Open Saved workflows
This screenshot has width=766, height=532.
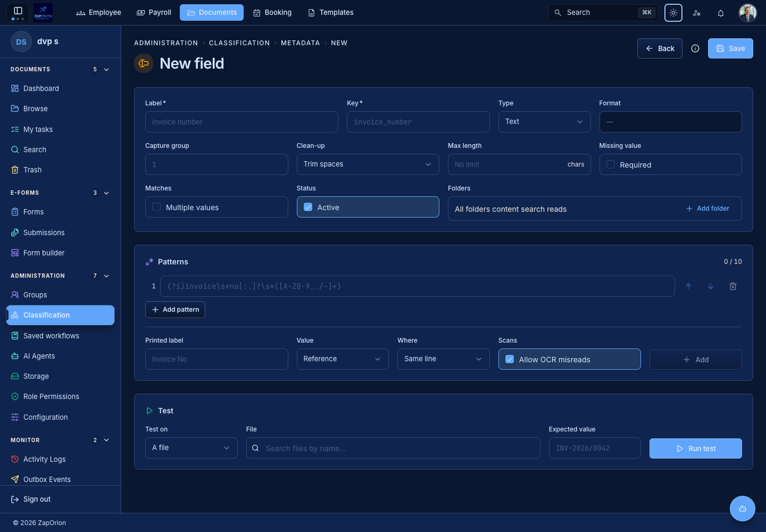point(60,336)
